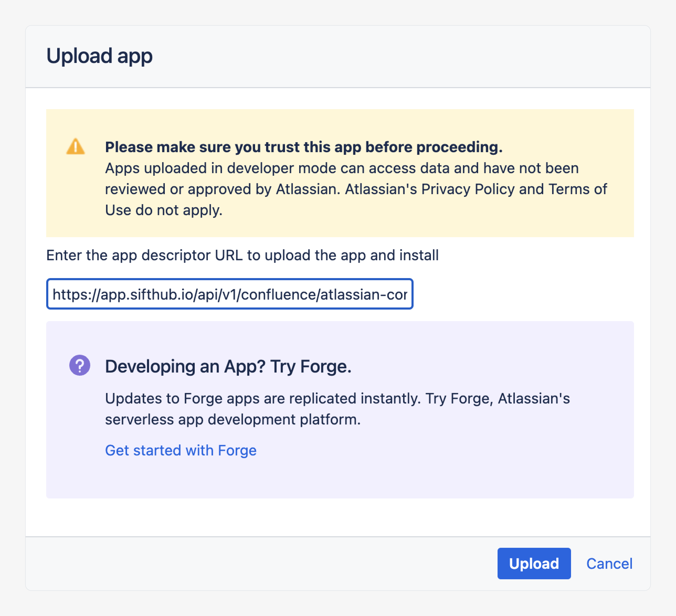Image resolution: width=676 pixels, height=616 pixels.
Task: Click the bold trust warning heading
Action: point(303,147)
